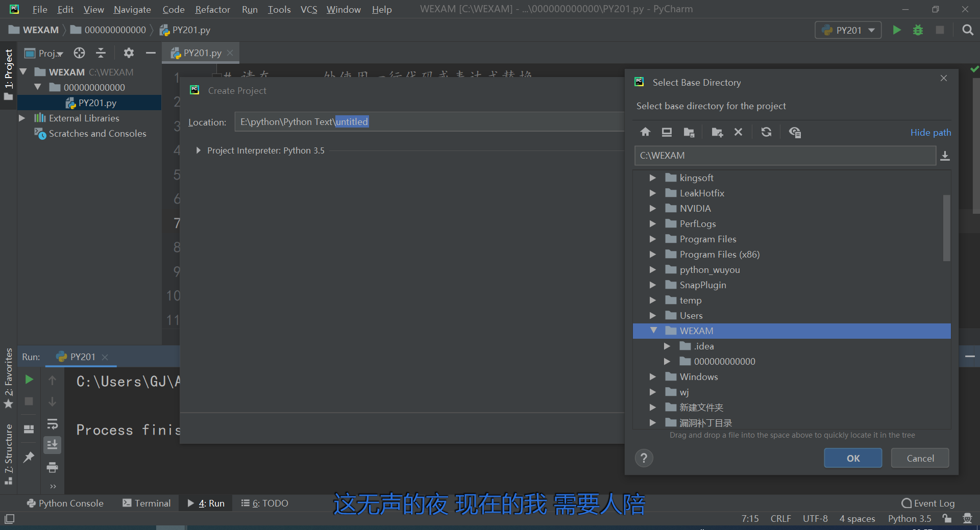Click Python 3.5 interpreter in status bar
This screenshot has width=980, height=530.
[x=909, y=519]
